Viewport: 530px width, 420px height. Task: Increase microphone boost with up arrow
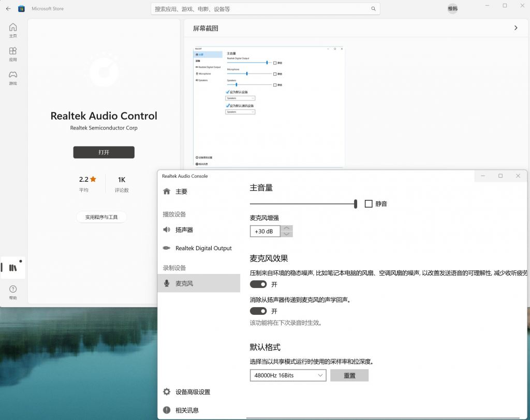pyautogui.click(x=287, y=228)
